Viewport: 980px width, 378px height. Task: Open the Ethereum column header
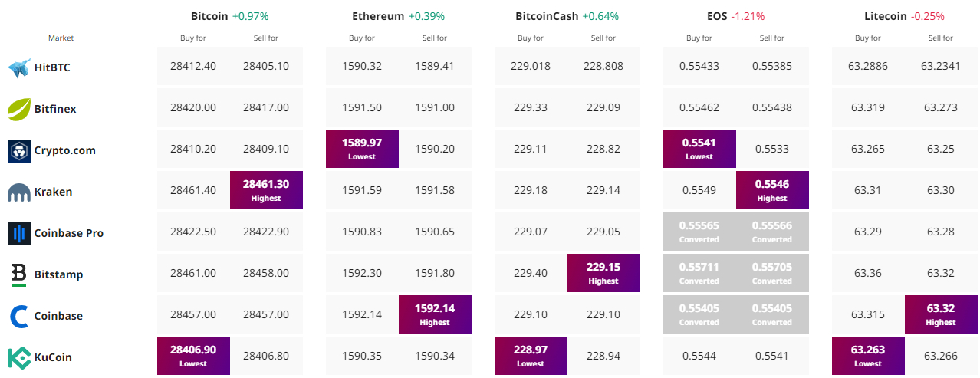point(378,15)
